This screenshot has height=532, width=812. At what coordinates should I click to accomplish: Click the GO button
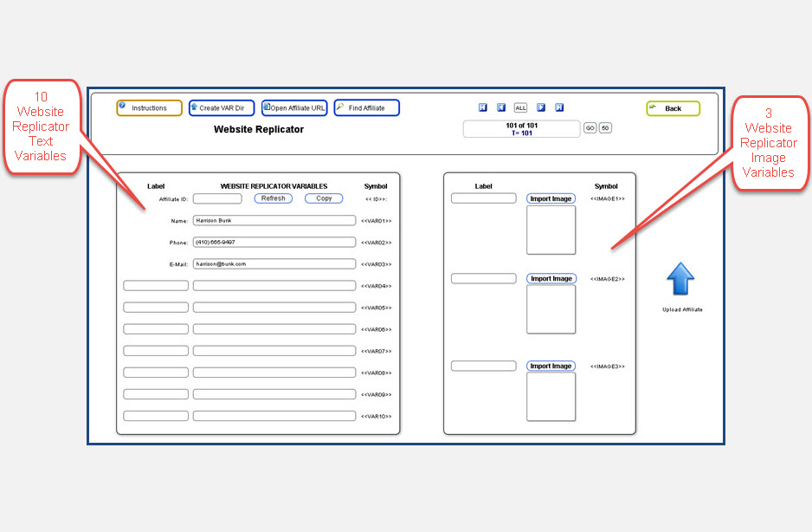click(590, 128)
